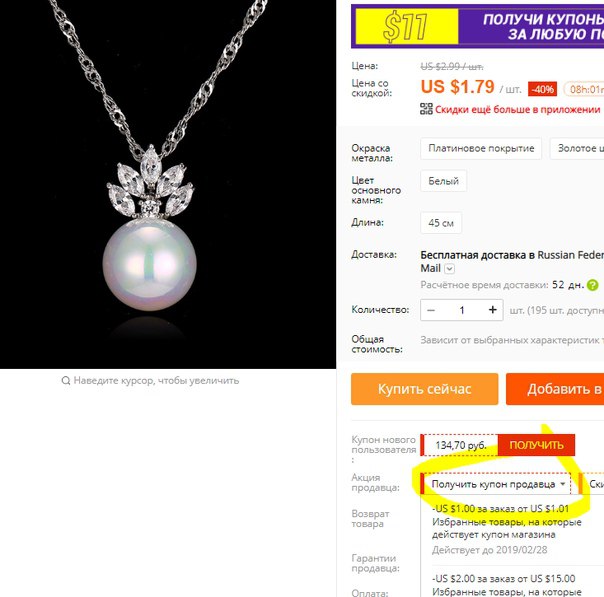
Task: Click the quantity input field showing 1
Action: click(461, 310)
